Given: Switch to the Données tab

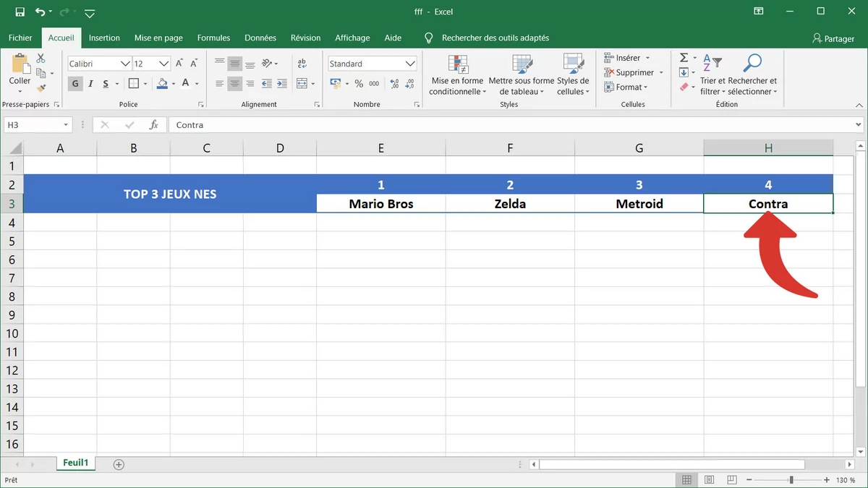Looking at the screenshot, I should point(260,38).
